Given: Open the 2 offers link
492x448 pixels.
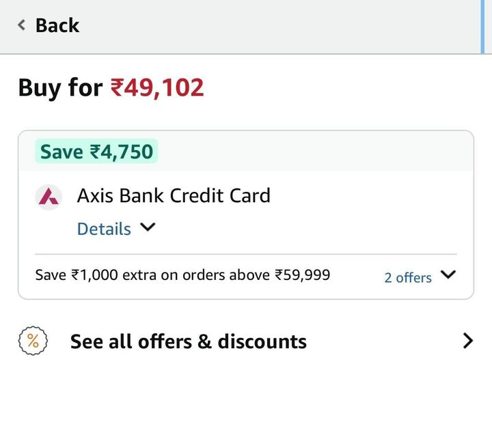Looking at the screenshot, I should (408, 277).
